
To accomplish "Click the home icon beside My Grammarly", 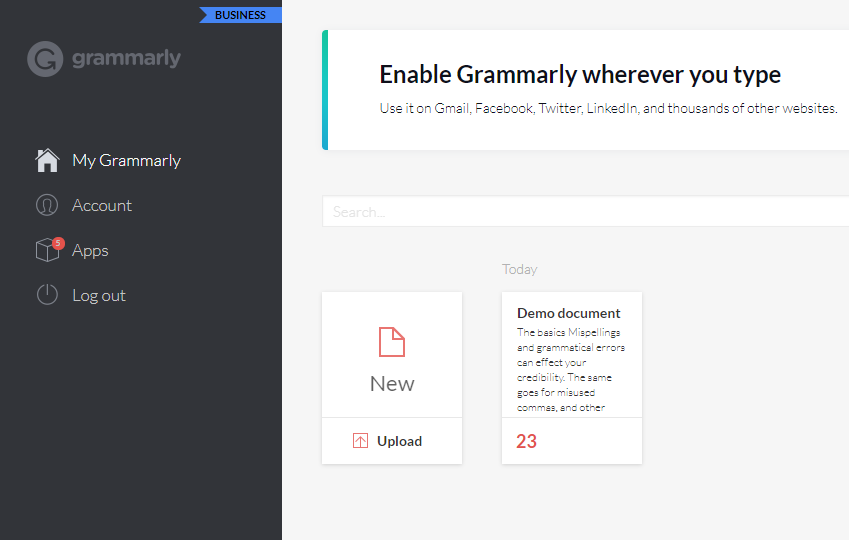I will point(47,160).
